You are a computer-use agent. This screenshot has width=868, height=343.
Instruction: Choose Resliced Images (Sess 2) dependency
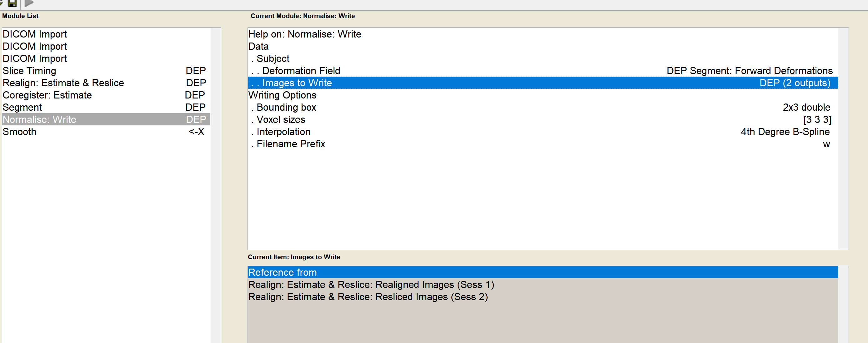[543, 297]
